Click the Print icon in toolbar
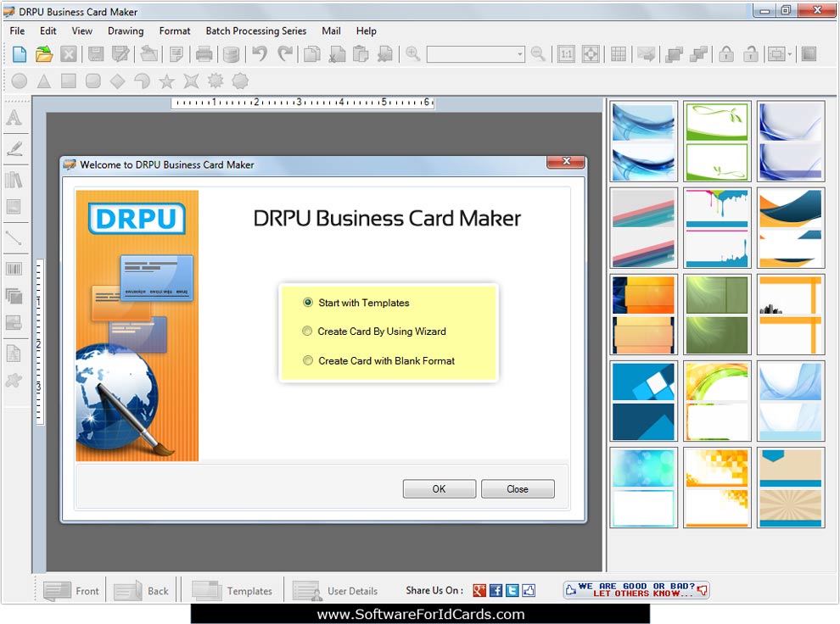 204,54
